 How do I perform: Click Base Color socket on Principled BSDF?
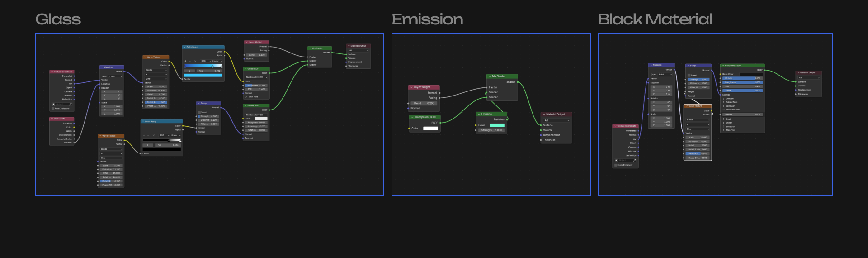720,74
